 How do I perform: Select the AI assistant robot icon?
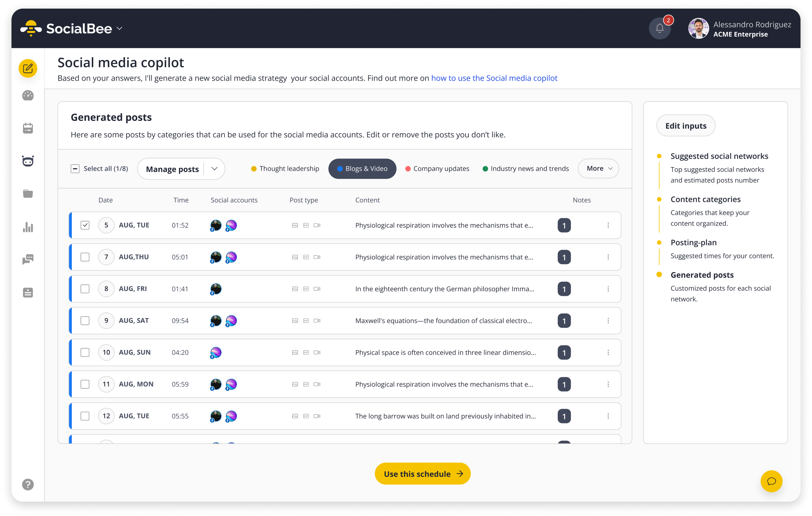[28, 161]
